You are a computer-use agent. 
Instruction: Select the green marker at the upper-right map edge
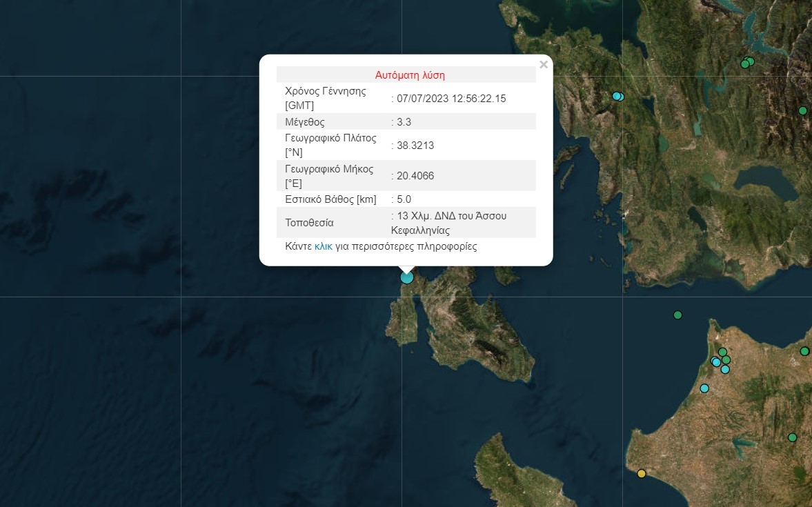(802, 110)
